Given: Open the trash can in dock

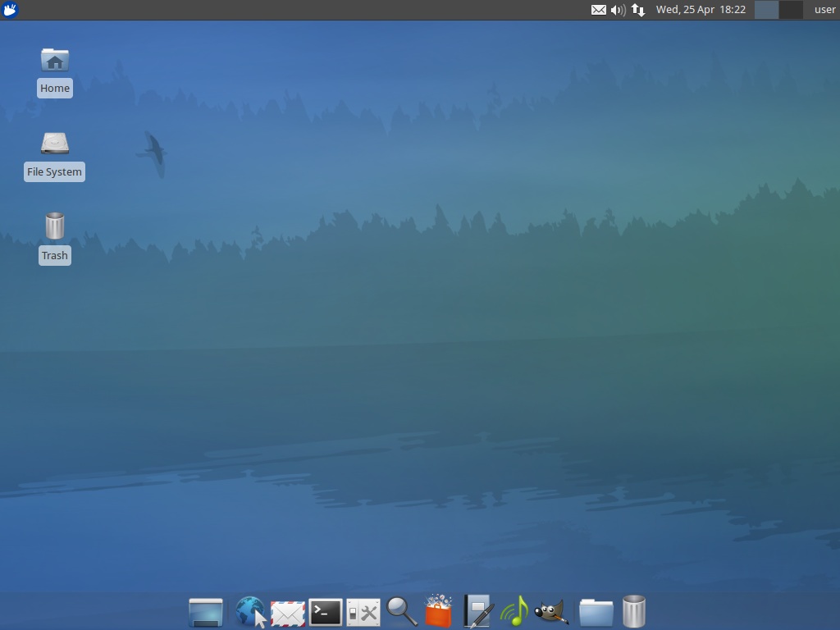Looking at the screenshot, I should 634,611.
